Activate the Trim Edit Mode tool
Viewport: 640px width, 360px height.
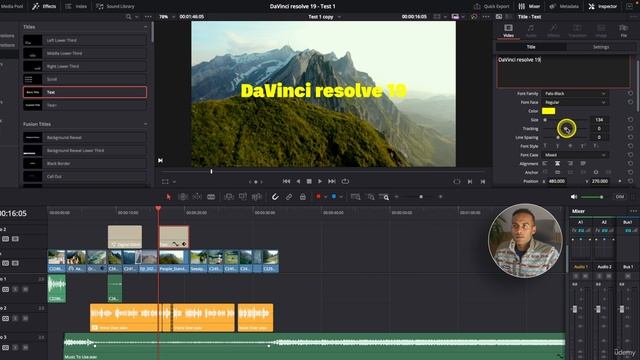tap(183, 197)
